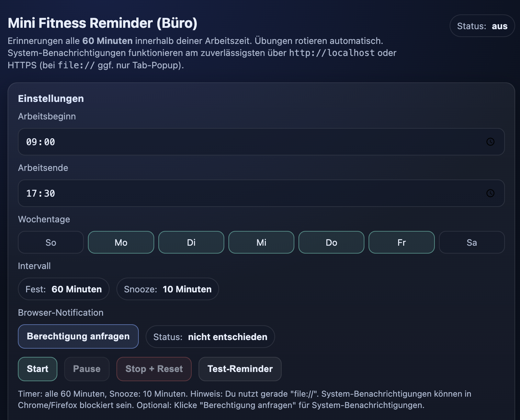Click notification status nicht entschieden pill

210,337
